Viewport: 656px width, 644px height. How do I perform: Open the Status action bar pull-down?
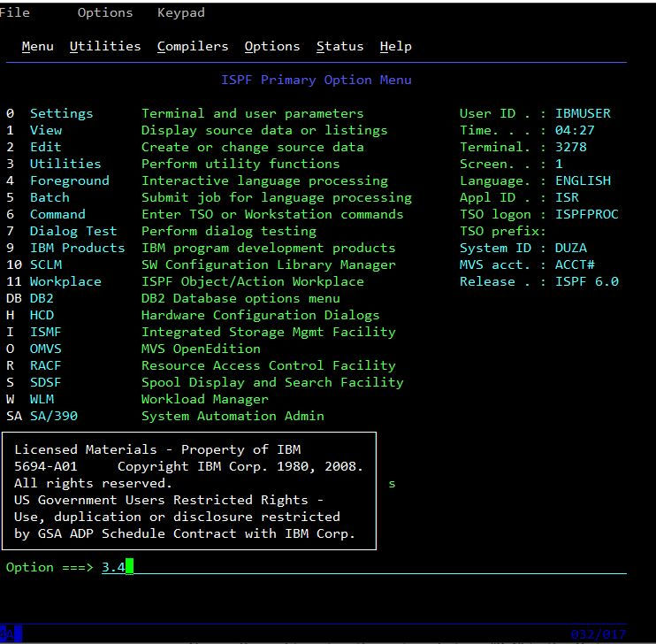click(339, 46)
